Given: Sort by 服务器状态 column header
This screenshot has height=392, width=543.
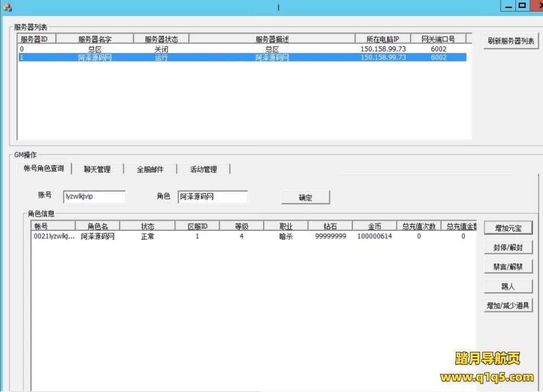Looking at the screenshot, I should [x=161, y=39].
